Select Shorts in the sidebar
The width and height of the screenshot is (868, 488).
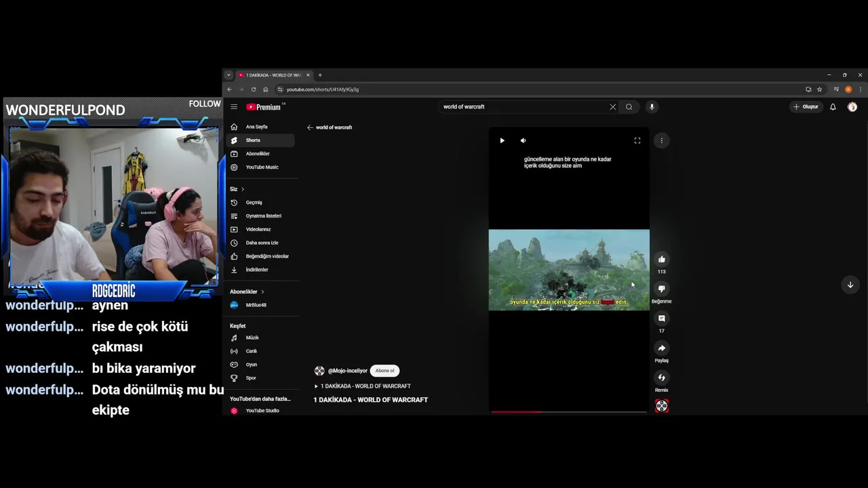[260, 140]
